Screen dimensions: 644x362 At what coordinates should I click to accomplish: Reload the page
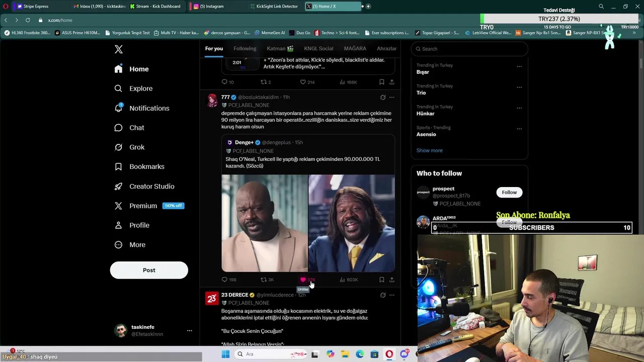click(x=28, y=20)
